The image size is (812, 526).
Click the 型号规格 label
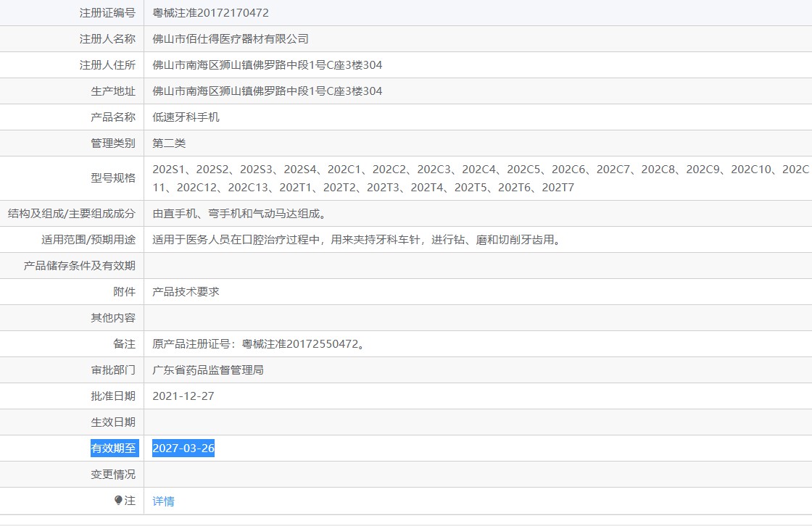click(113, 178)
